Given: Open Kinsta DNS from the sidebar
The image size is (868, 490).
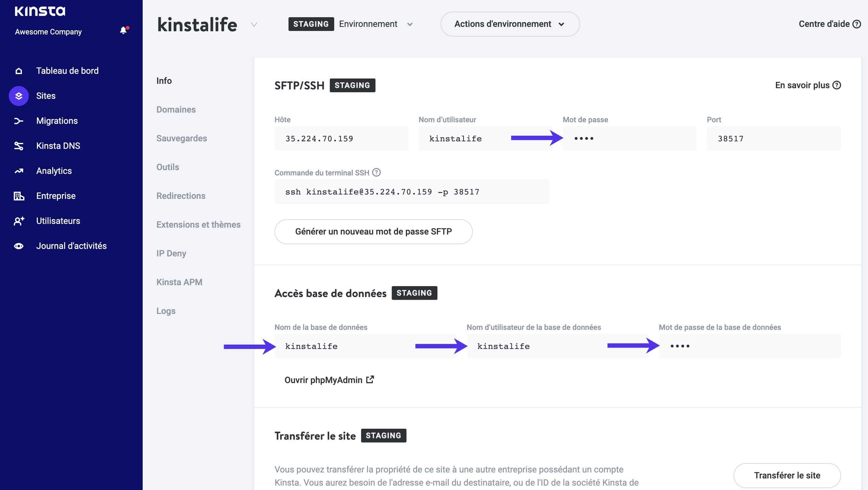Looking at the screenshot, I should pos(18,145).
